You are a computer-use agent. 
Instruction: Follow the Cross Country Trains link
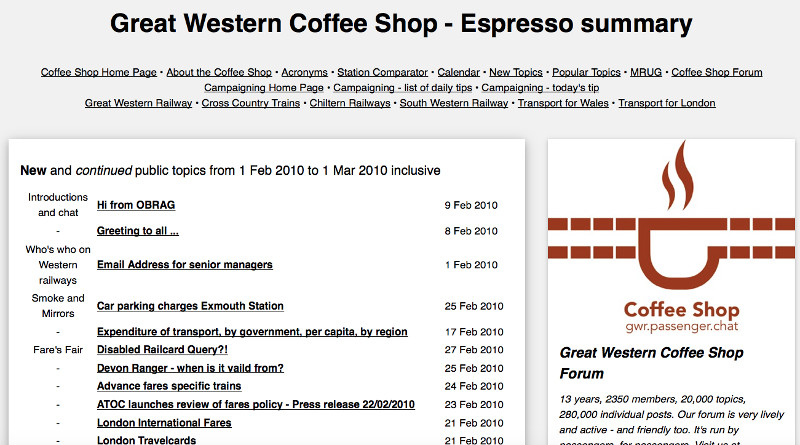pos(251,102)
